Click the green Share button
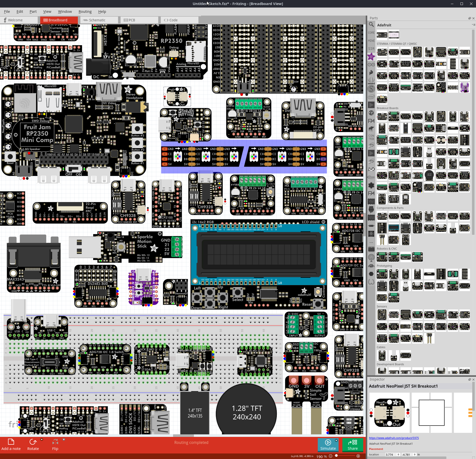The height and width of the screenshot is (459, 476). [x=352, y=445]
